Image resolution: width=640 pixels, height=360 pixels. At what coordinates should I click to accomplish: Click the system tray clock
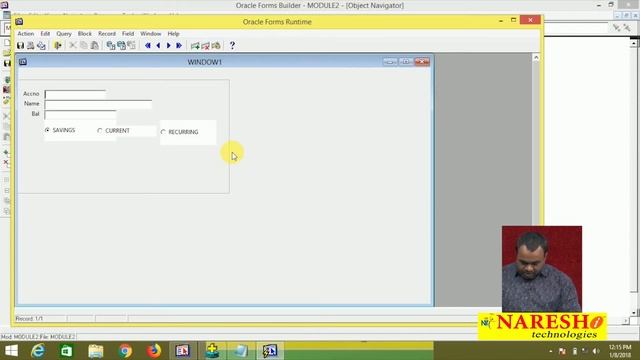click(x=620, y=351)
